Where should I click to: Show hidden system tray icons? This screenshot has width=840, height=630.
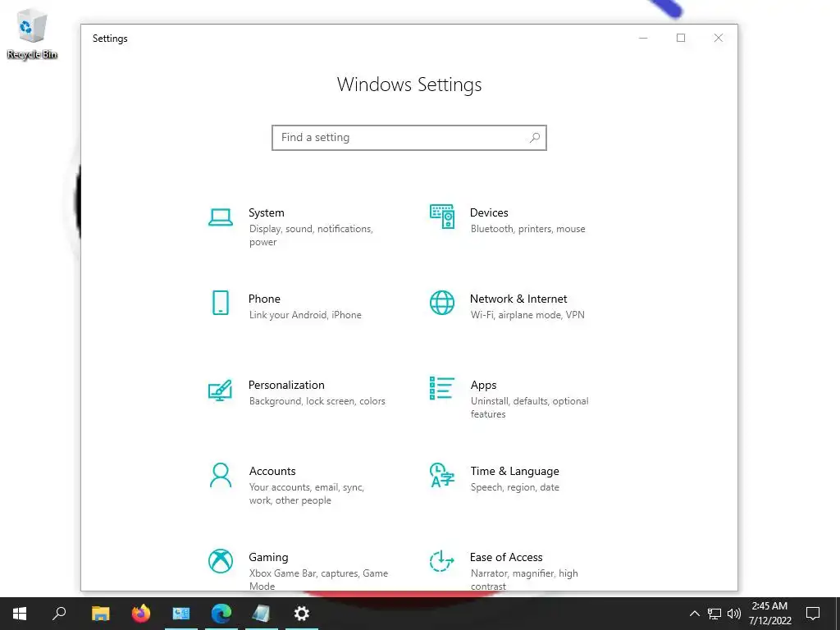click(x=694, y=614)
